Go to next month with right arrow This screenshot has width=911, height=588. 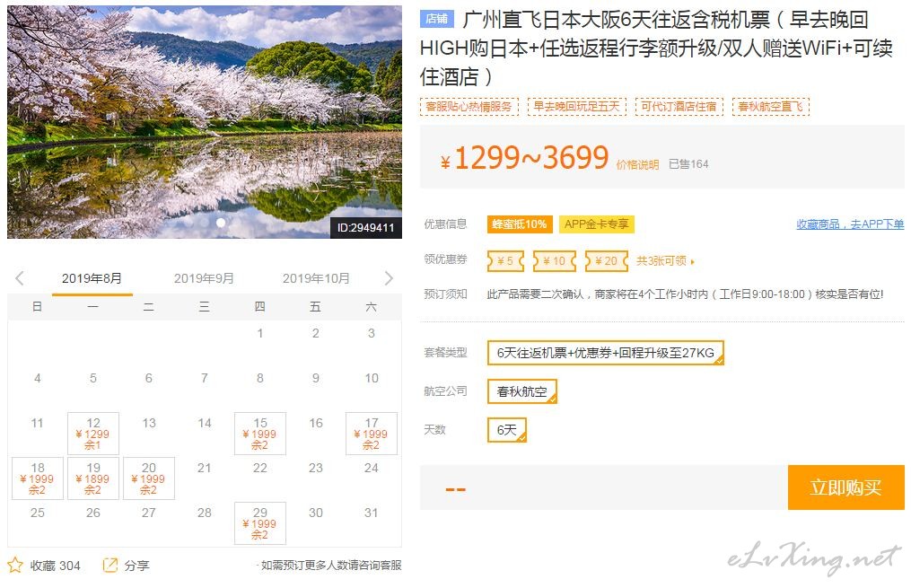pyautogui.click(x=389, y=278)
